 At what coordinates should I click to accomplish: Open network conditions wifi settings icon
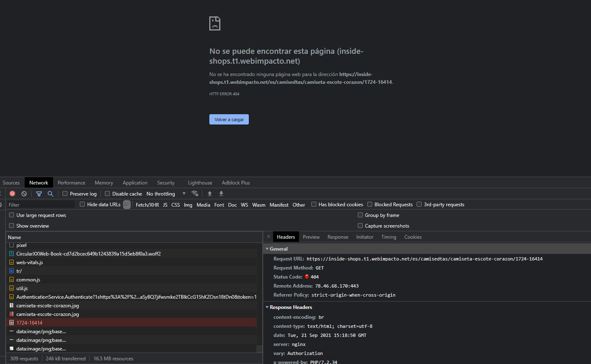point(195,194)
